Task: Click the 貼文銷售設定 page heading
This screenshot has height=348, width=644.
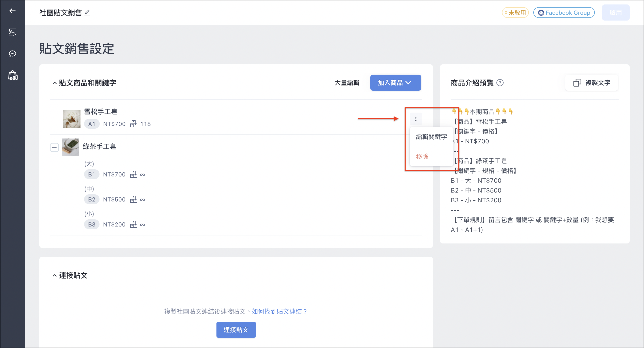Action: click(77, 48)
